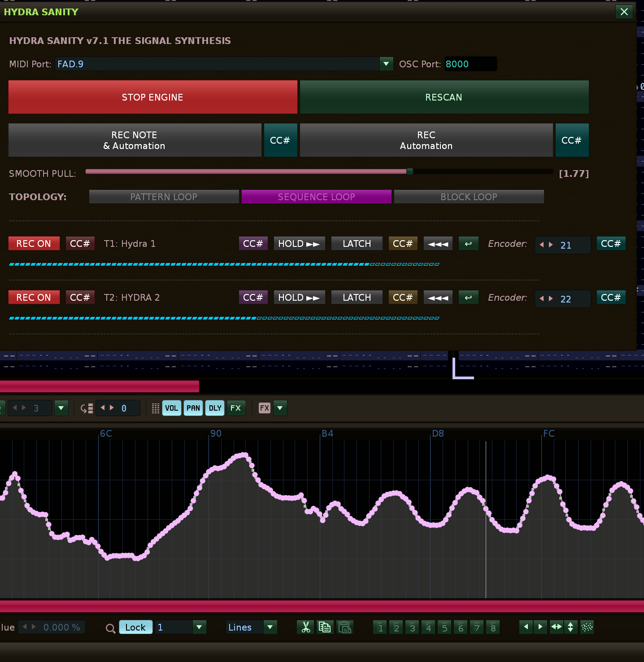Toggle the VOL column button

click(171, 408)
